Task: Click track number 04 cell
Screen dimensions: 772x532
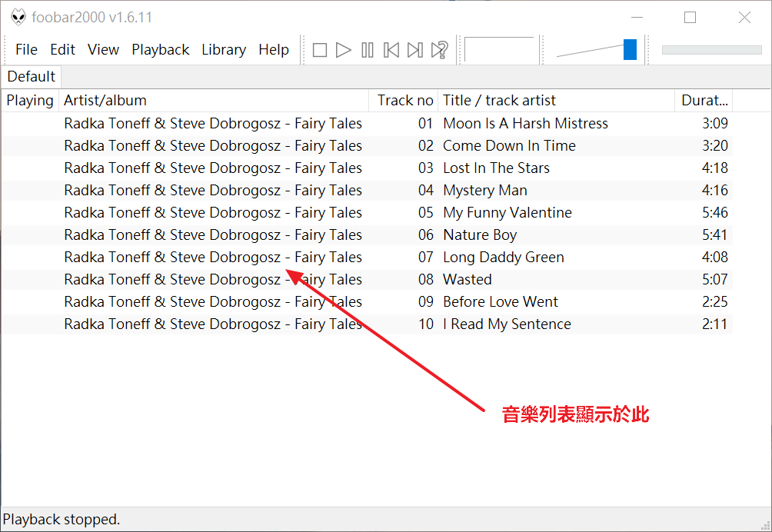Action: point(426,191)
